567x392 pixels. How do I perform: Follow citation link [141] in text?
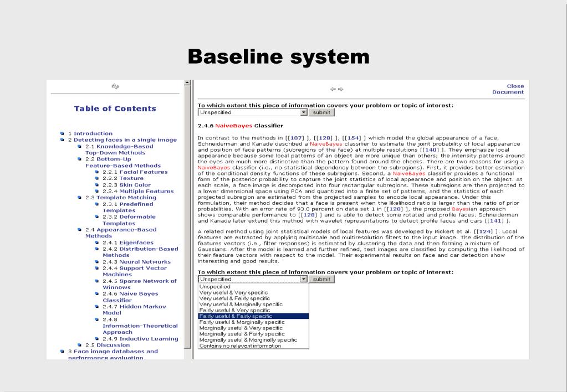tap(496, 221)
